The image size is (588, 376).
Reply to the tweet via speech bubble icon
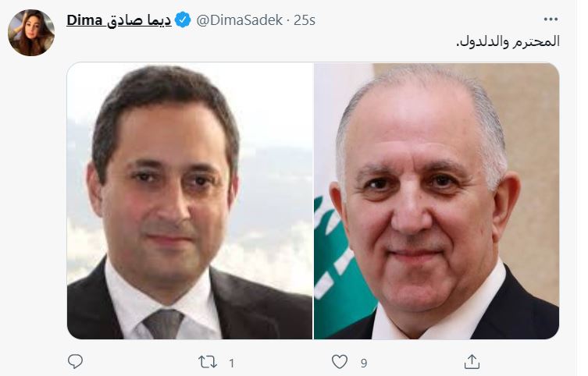(x=75, y=362)
